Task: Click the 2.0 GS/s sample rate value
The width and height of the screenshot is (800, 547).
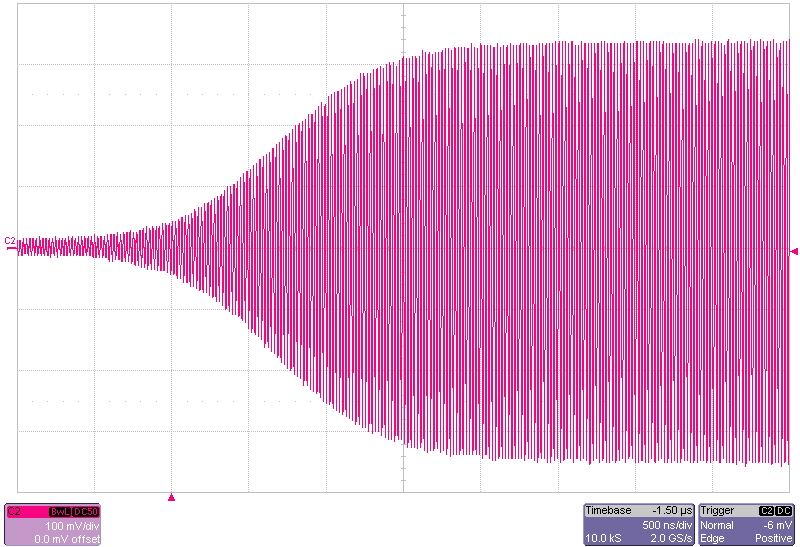Action: tap(671, 538)
